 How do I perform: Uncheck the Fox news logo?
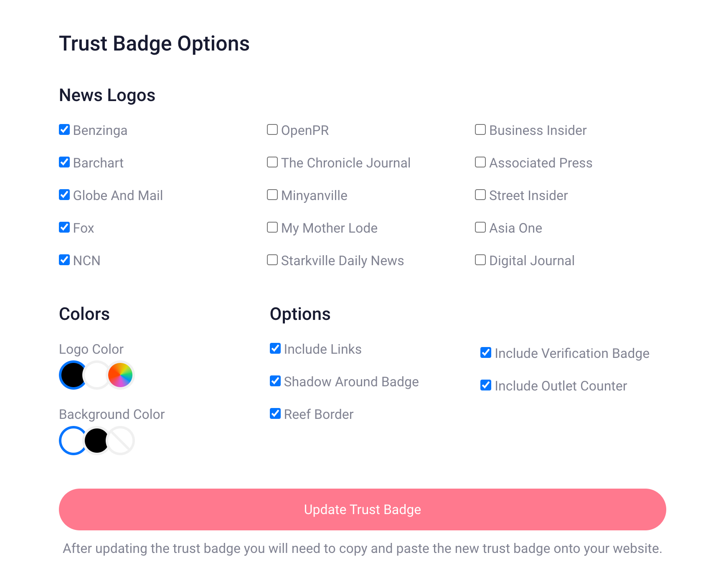point(64,227)
